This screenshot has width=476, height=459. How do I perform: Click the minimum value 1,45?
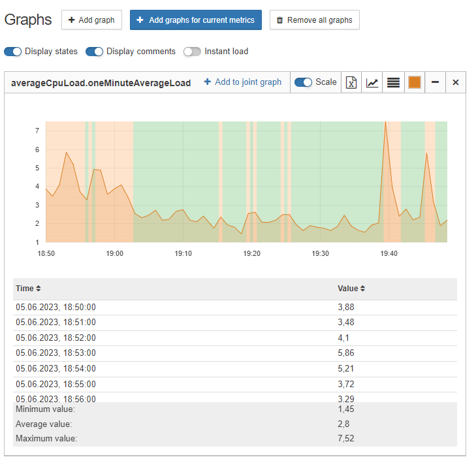click(346, 409)
